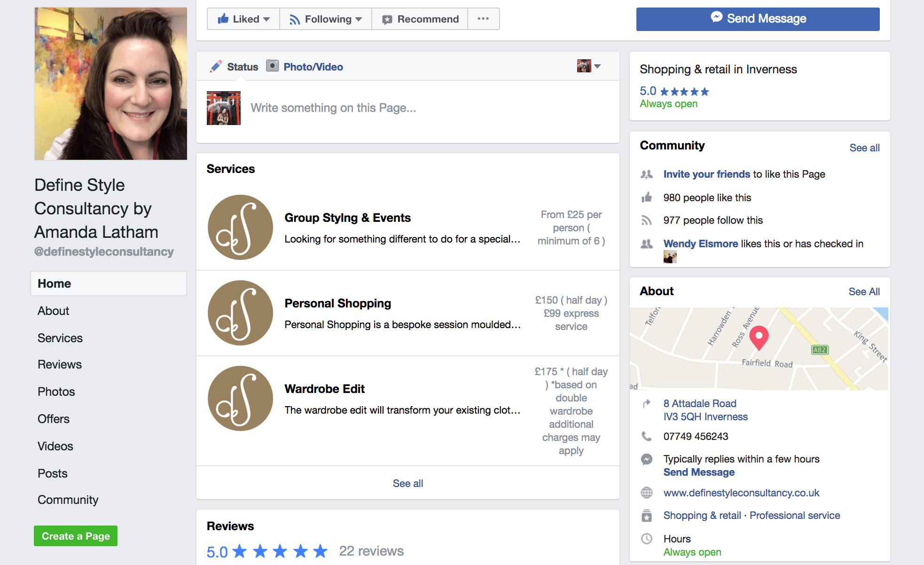
Task: Click See all in Community panel
Action: (864, 148)
